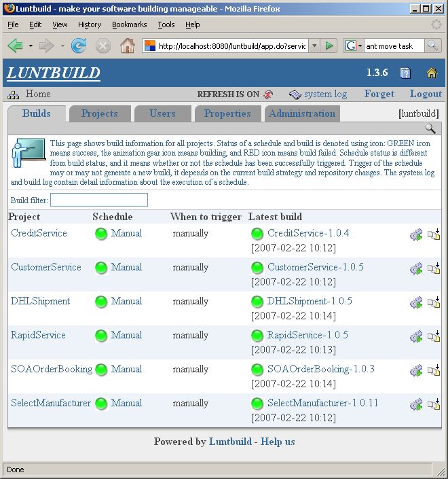Expand the URL address bar dropdown
This screenshot has height=479, width=448.
314,46
